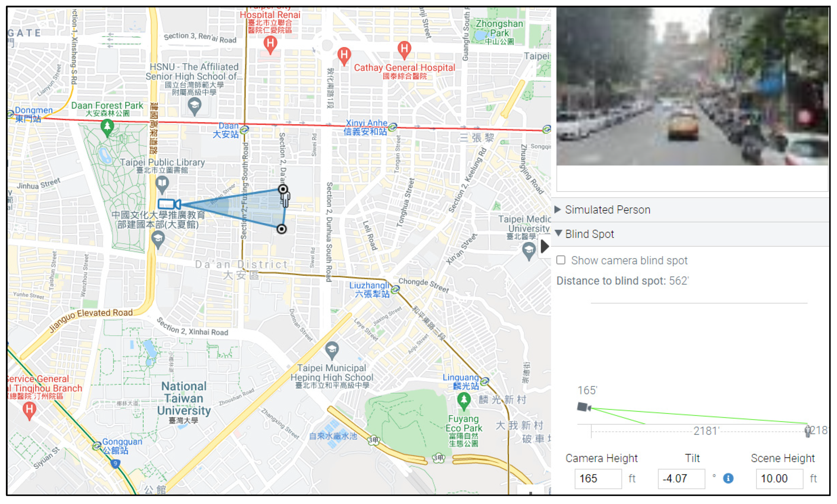This screenshot has width=837, height=504.
Task: Select the blue camera icon on the map
Action: (169, 204)
